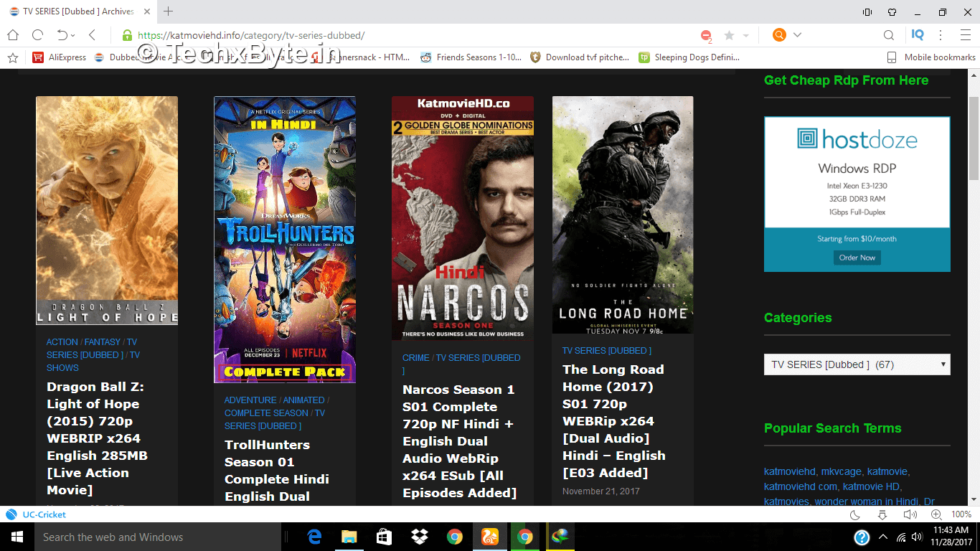Click the page vertical scrollbar thumb
The width and height of the screenshot is (980, 551).
[974, 138]
